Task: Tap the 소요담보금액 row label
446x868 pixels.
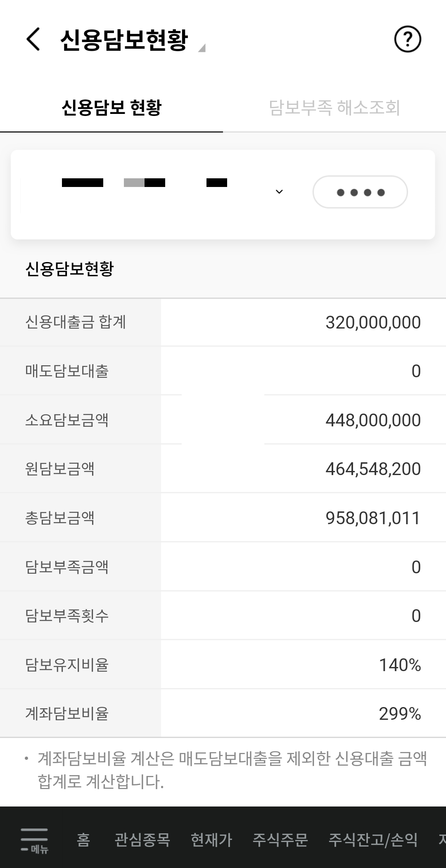Action: pyautogui.click(x=67, y=420)
